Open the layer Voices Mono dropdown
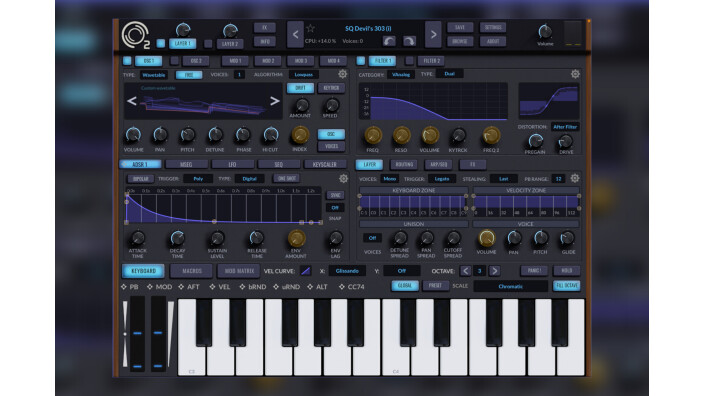704x396 pixels. tap(389, 179)
